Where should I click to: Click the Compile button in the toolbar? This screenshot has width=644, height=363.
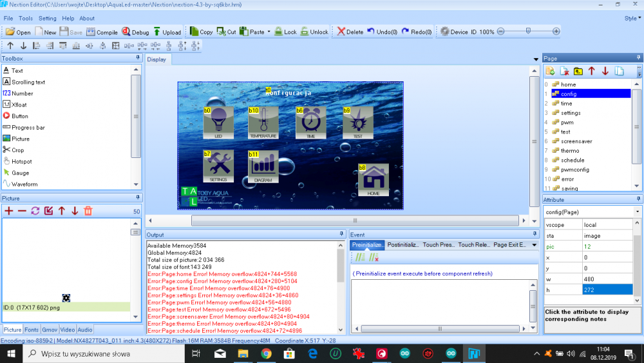[x=102, y=32]
